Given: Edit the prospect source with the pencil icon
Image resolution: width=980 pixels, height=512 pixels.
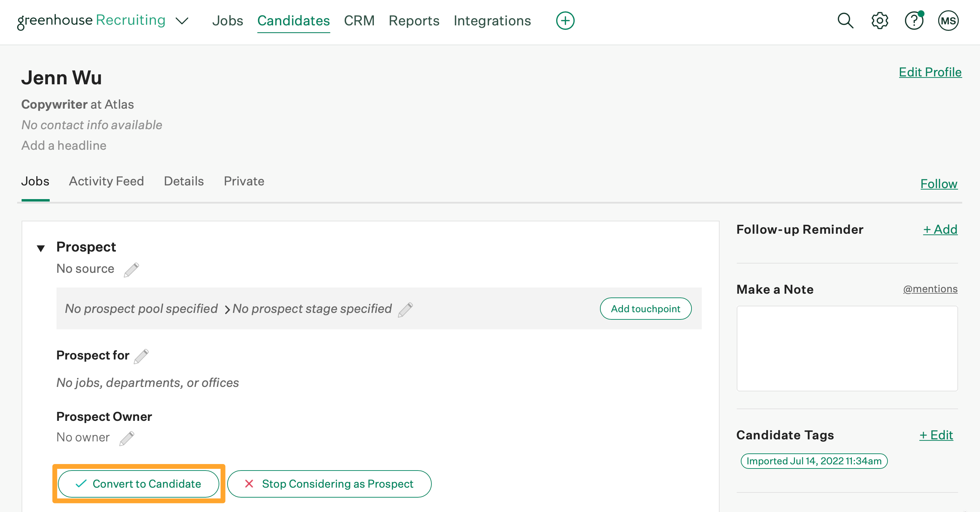Looking at the screenshot, I should pos(132,269).
